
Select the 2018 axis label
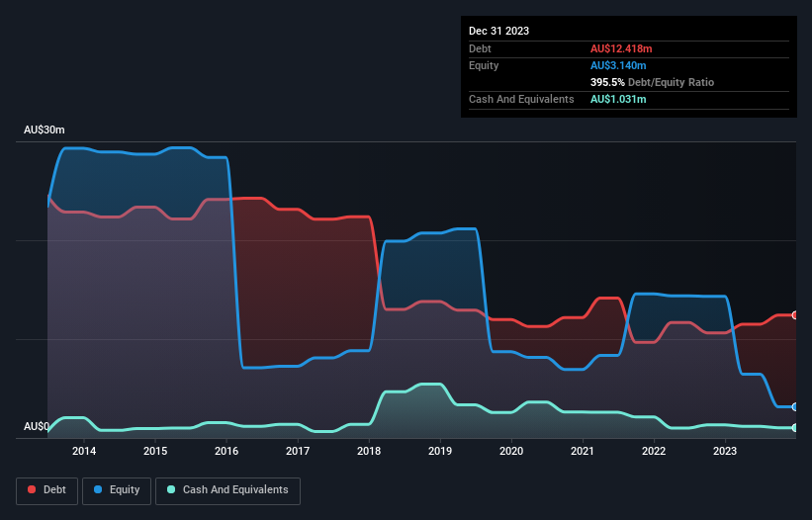tap(369, 451)
